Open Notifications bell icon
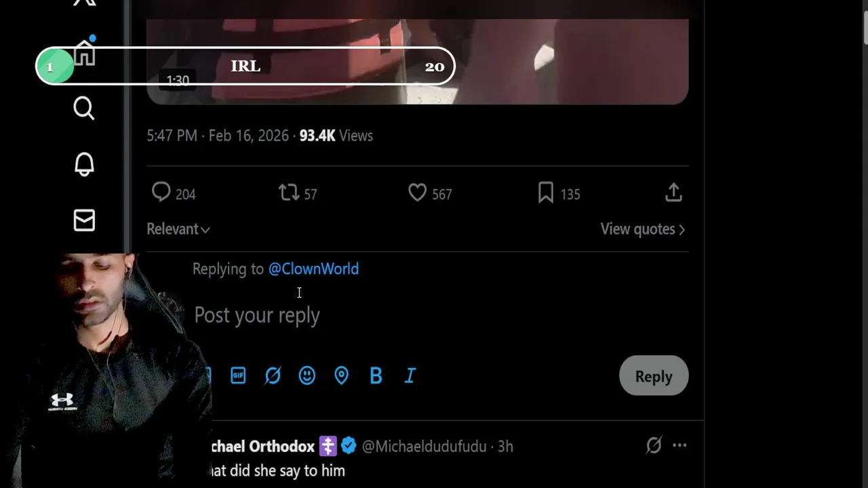This screenshot has width=868, height=488. point(84,164)
